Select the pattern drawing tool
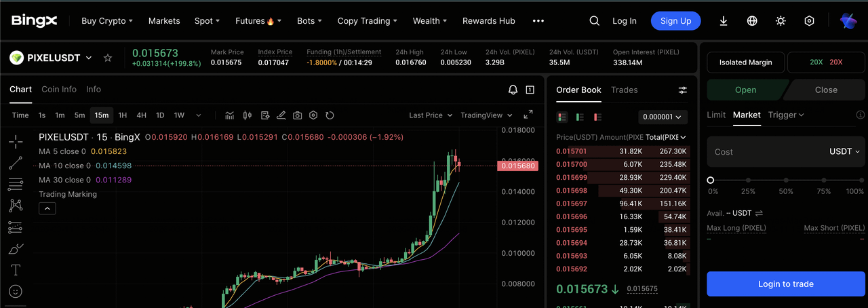This screenshot has height=308, width=868. tap(16, 205)
